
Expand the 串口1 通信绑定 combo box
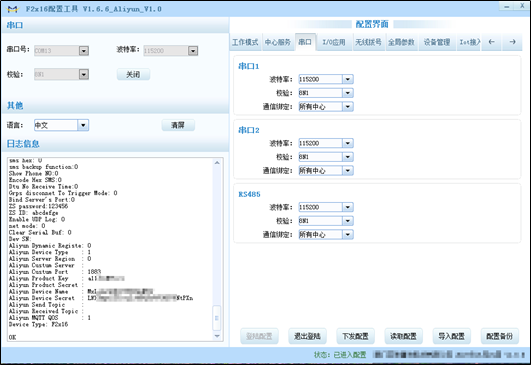[348, 107]
